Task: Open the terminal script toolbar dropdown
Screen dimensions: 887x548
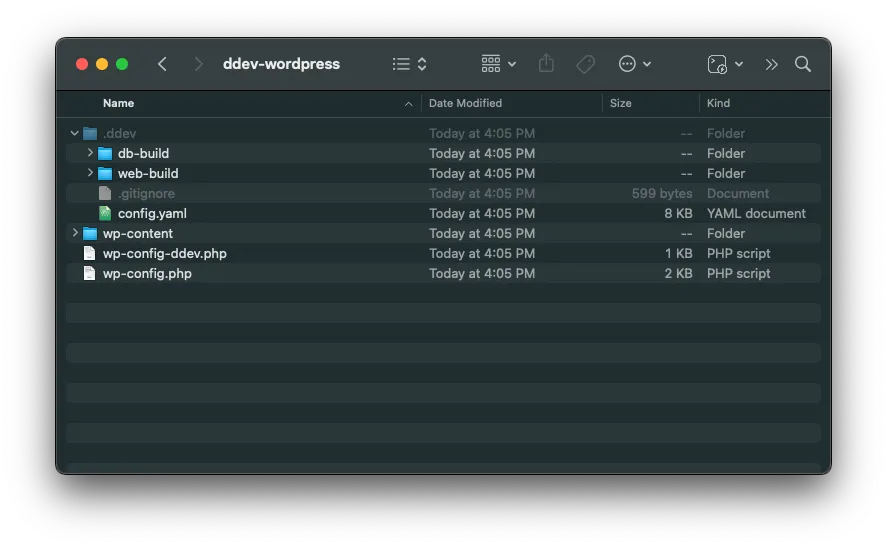Action: 725,64
